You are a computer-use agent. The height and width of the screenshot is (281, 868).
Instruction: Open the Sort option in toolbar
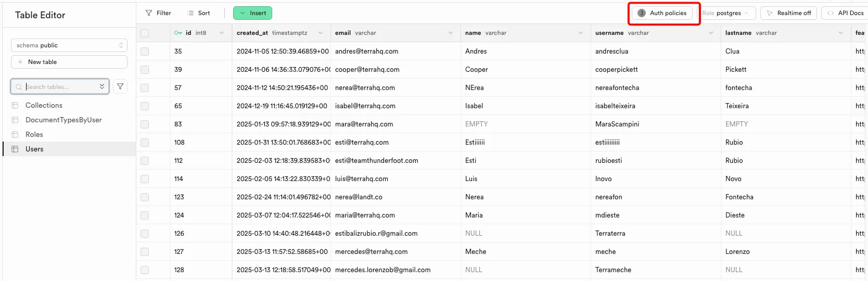(199, 13)
